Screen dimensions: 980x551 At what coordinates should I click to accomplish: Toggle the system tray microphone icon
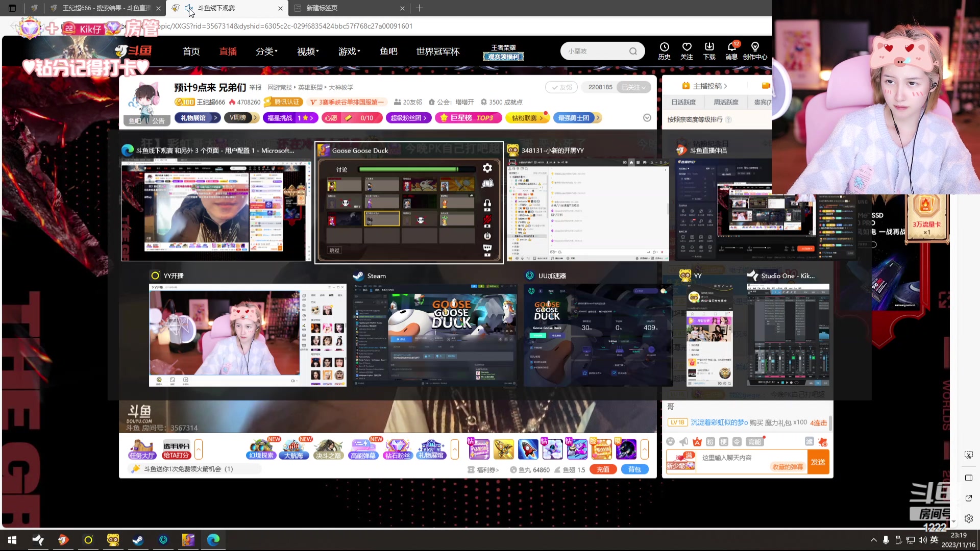click(886, 540)
